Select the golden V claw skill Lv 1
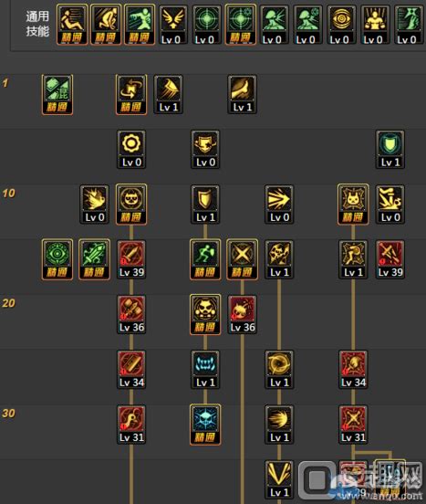Image resolution: width=426 pixels, height=504 pixels. (x=279, y=479)
